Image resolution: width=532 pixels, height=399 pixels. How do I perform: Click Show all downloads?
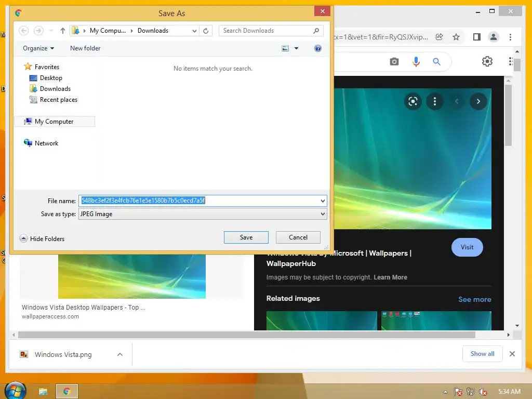pyautogui.click(x=482, y=354)
